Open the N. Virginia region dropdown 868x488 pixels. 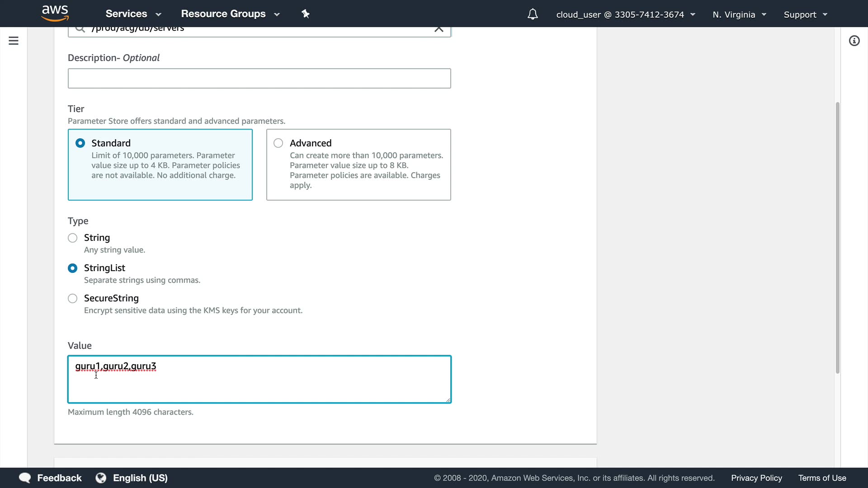point(739,14)
